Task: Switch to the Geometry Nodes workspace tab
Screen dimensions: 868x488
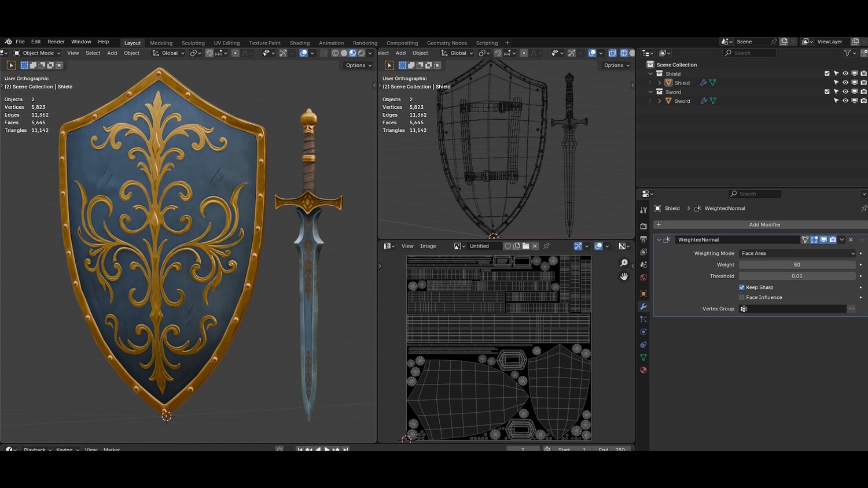Action: (447, 43)
